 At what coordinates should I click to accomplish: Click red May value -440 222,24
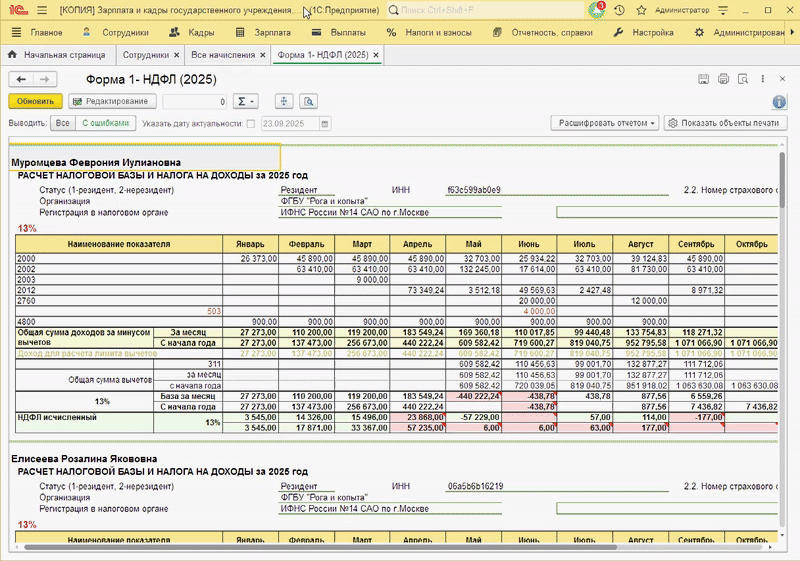pyautogui.click(x=473, y=396)
